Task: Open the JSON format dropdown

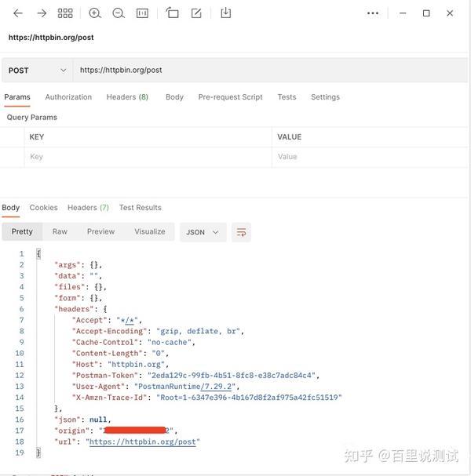Action: coord(203,232)
